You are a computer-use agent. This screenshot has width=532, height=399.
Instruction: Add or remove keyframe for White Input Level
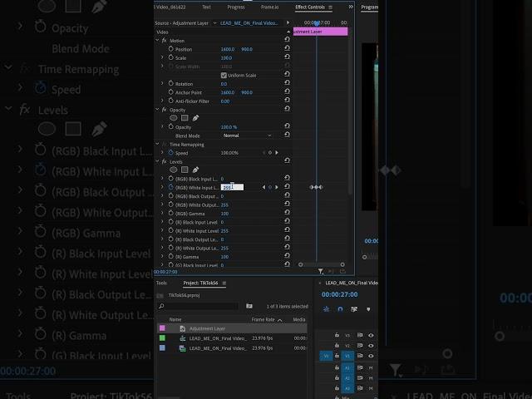click(270, 187)
